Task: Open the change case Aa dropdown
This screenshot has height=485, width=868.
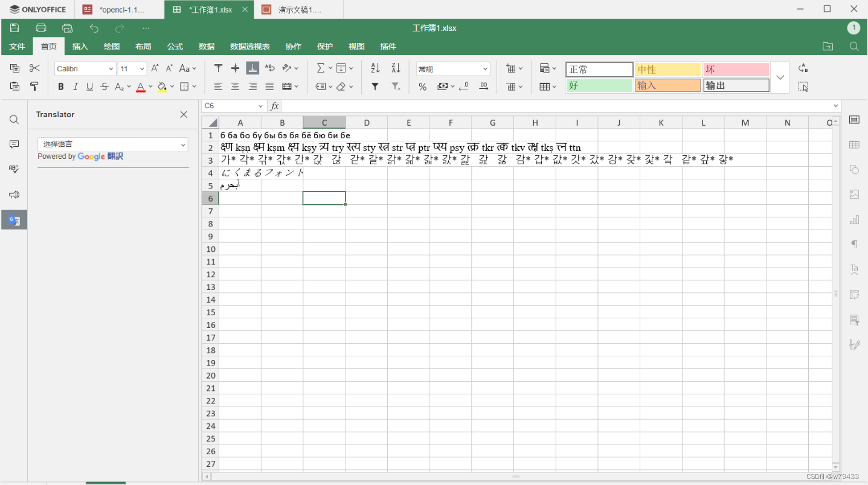Action: point(188,68)
